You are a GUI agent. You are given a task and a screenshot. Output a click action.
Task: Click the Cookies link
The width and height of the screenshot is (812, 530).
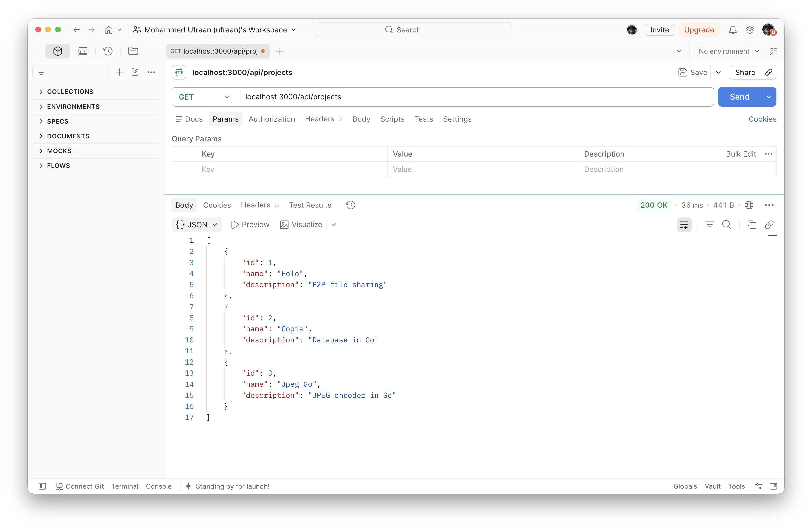(x=762, y=119)
